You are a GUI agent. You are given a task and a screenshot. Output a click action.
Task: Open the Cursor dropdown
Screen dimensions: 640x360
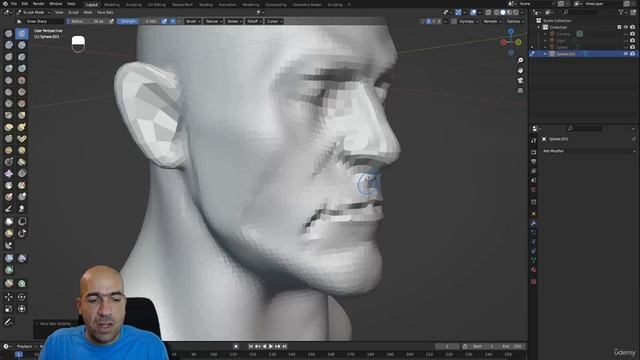click(274, 21)
